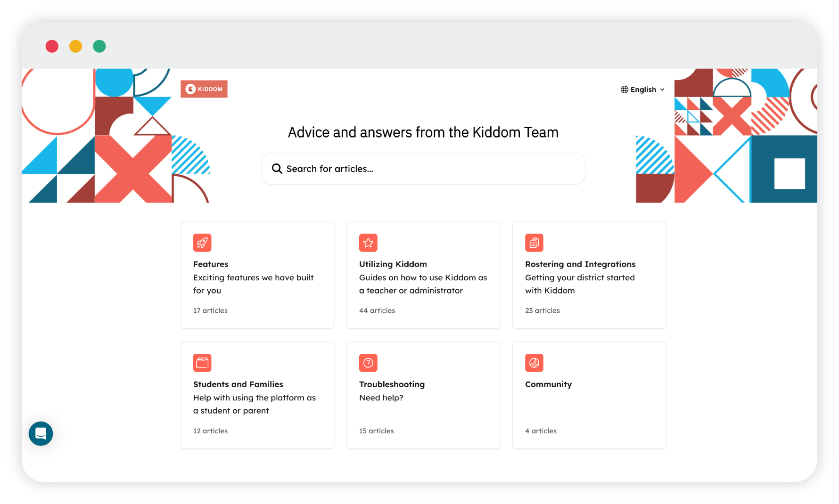Focus the Search for articles field
This screenshot has width=839, height=504.
point(423,169)
